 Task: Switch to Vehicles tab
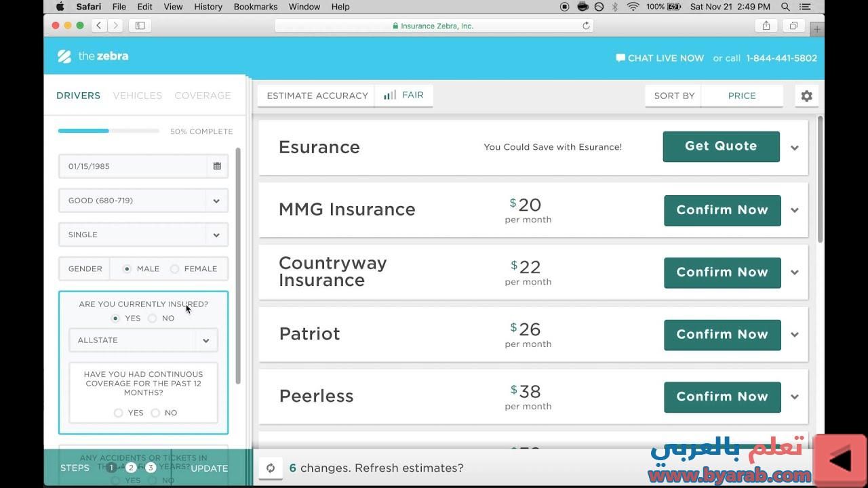point(138,96)
